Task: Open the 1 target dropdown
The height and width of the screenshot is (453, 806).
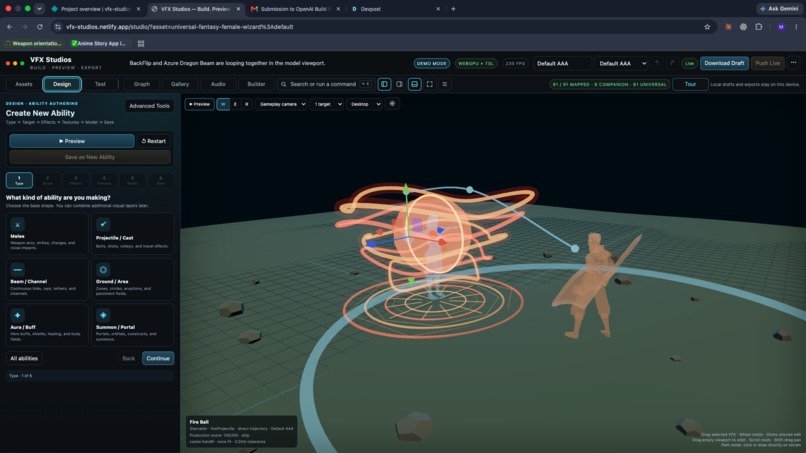Action: click(327, 104)
